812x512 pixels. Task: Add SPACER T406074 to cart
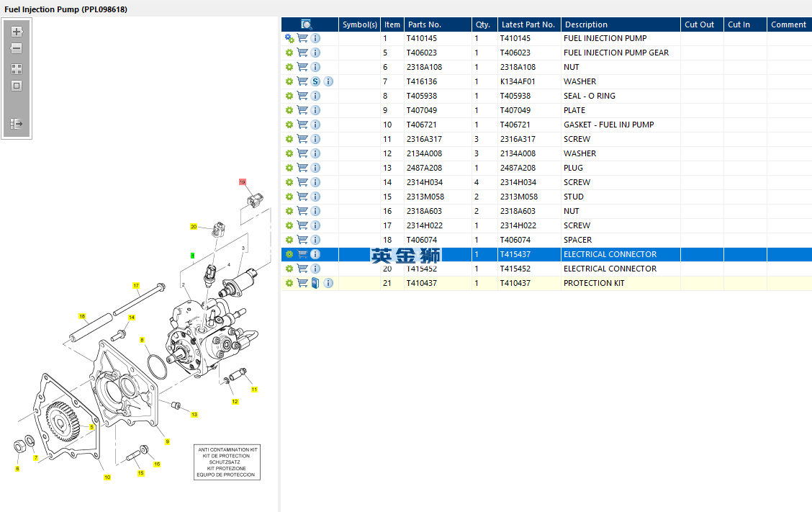coord(302,240)
